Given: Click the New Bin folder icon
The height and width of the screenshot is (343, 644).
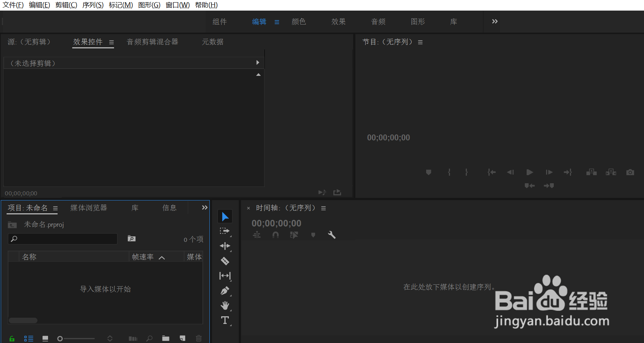Looking at the screenshot, I should click(x=166, y=339).
